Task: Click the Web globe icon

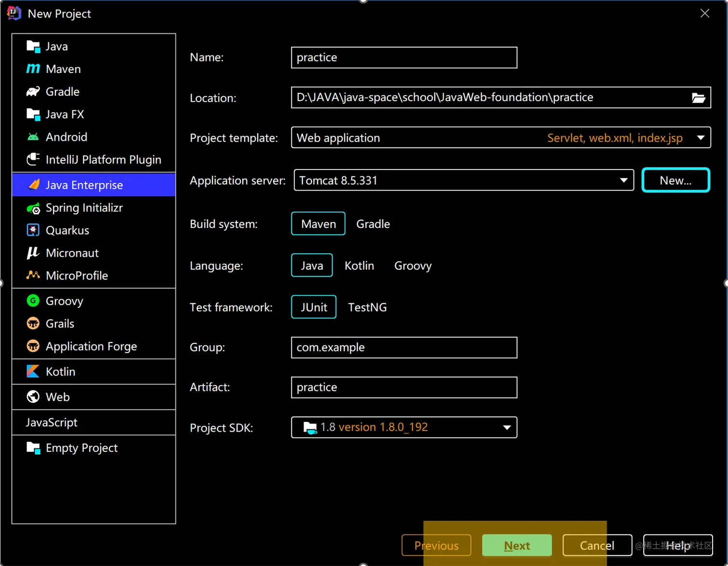Action: (33, 397)
